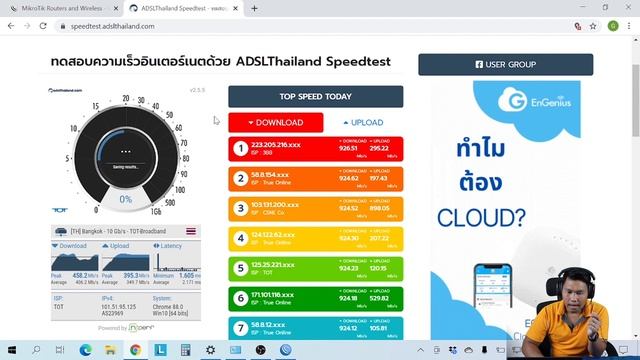
Task: Open File Explorer from the taskbar
Action: click(110, 350)
